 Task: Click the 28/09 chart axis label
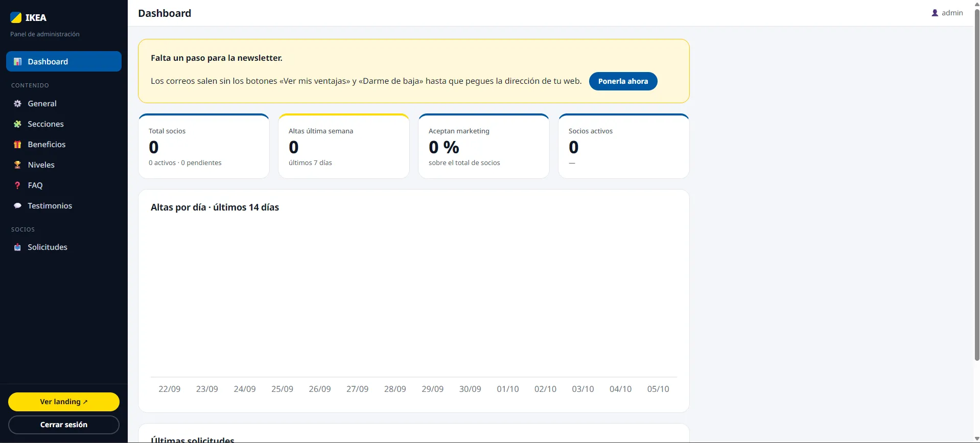[x=395, y=389]
